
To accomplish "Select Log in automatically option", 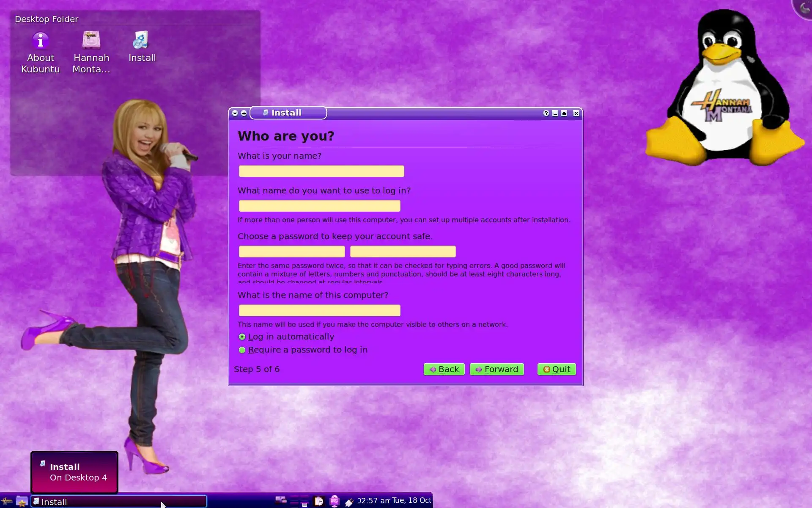I will click(242, 337).
